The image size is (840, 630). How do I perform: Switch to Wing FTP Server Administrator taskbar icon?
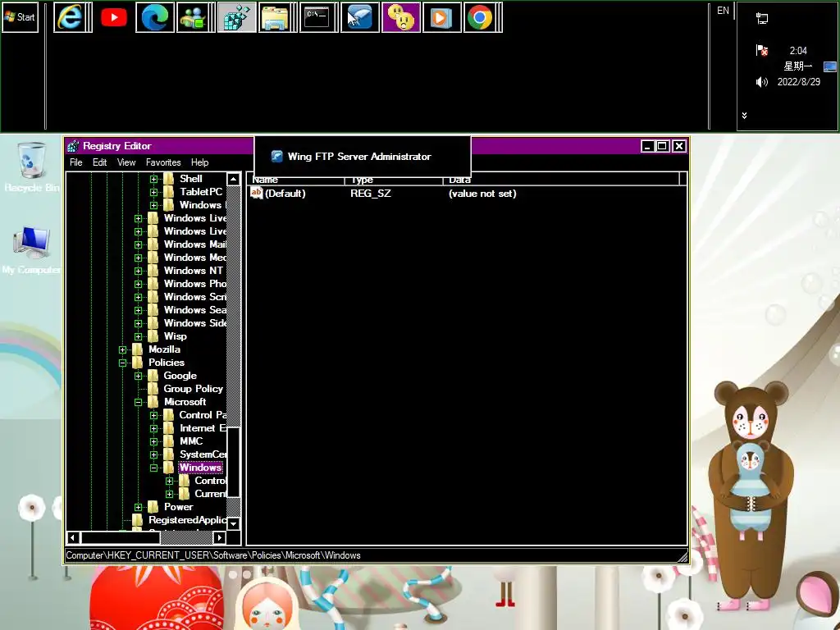pos(360,17)
